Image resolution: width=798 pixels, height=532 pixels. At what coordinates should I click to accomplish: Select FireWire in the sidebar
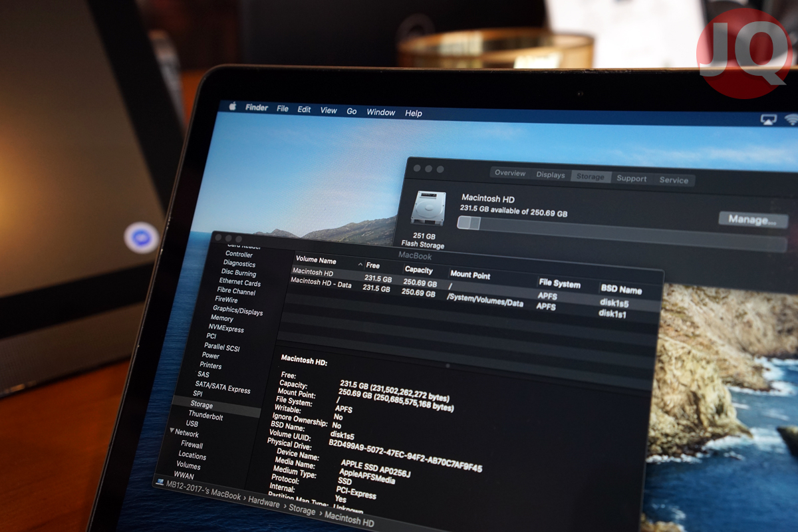point(226,300)
